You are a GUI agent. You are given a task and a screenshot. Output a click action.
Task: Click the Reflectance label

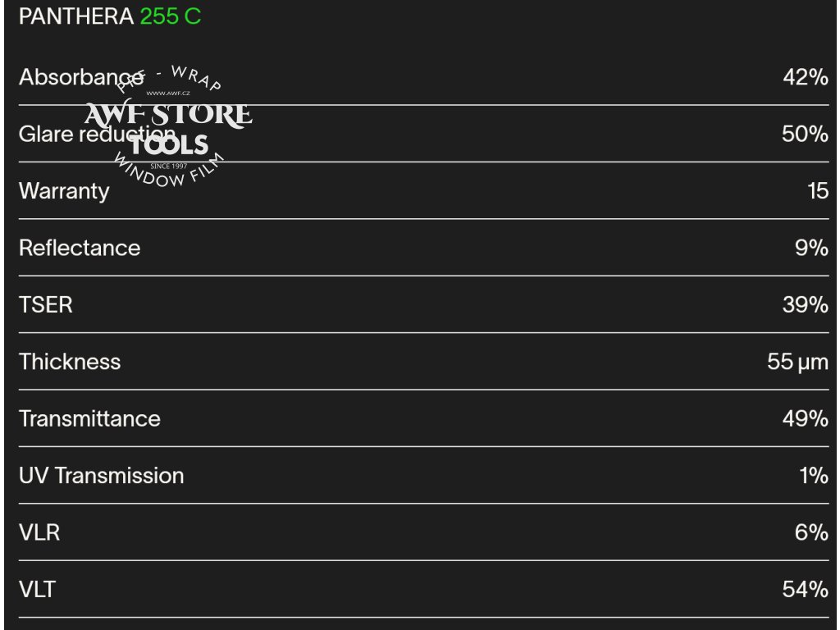[80, 248]
